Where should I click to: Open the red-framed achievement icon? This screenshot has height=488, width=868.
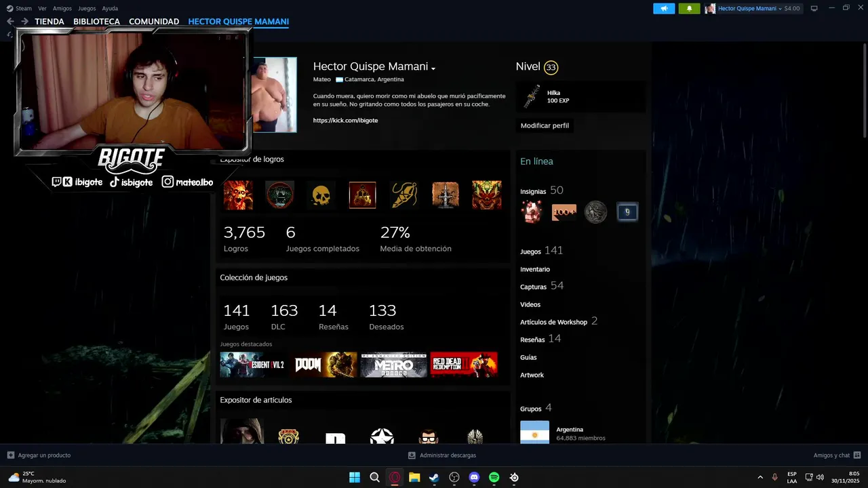click(362, 195)
